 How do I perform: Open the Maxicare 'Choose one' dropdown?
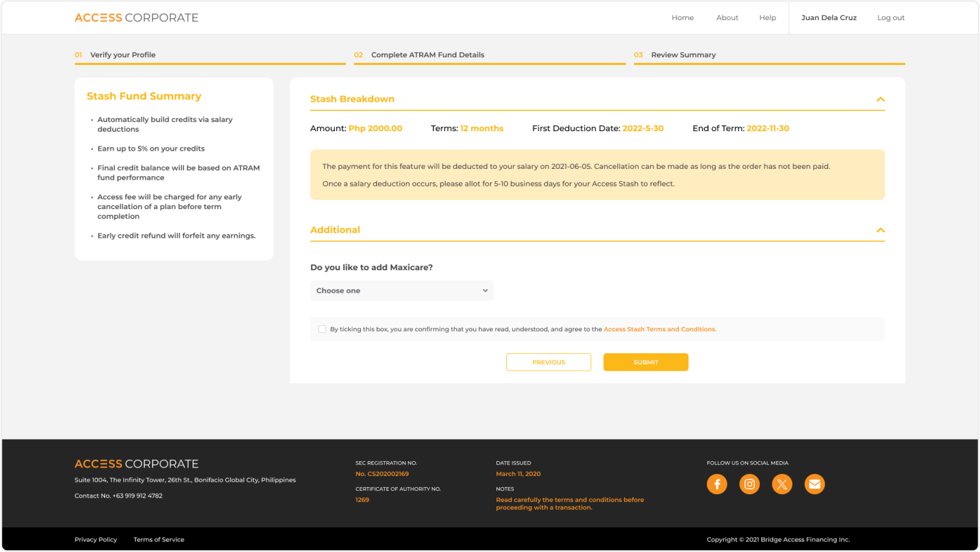[x=402, y=290]
